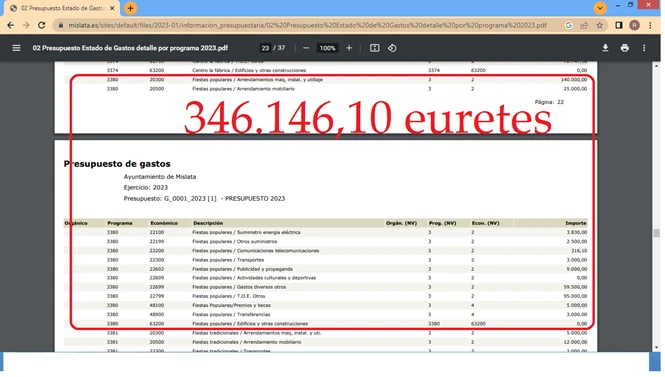665x377 pixels.
Task: Go back to the previous page
Action: point(11,25)
